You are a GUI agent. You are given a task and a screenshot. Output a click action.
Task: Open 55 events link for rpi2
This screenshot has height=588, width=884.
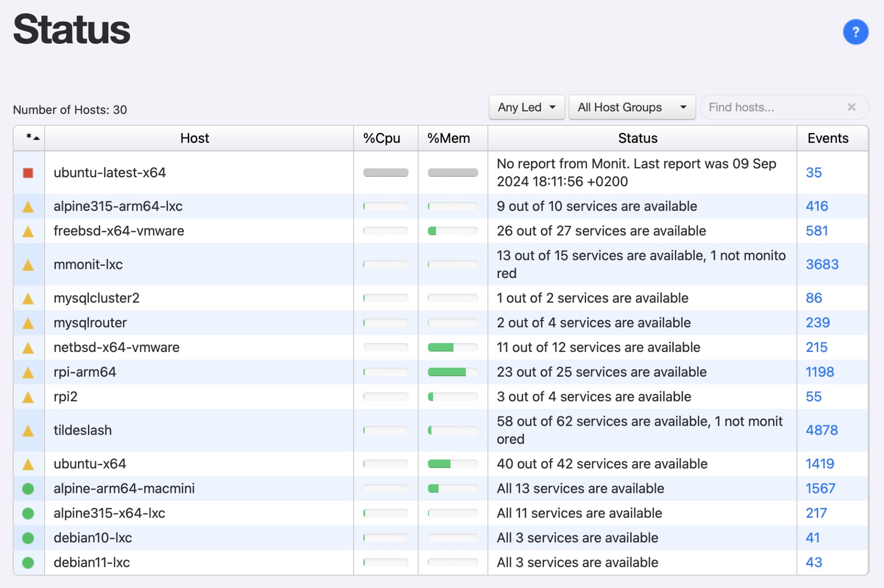pyautogui.click(x=813, y=397)
